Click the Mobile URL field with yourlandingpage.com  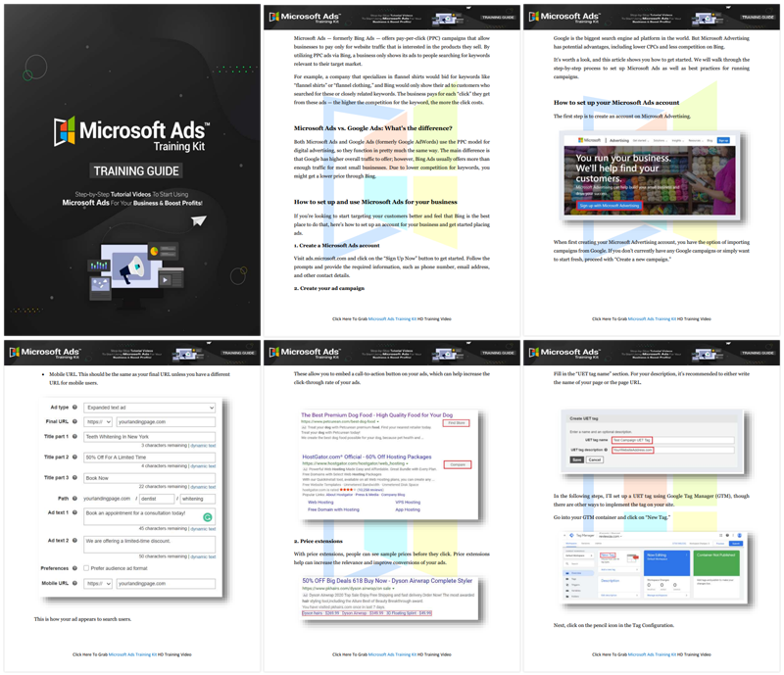tap(166, 584)
